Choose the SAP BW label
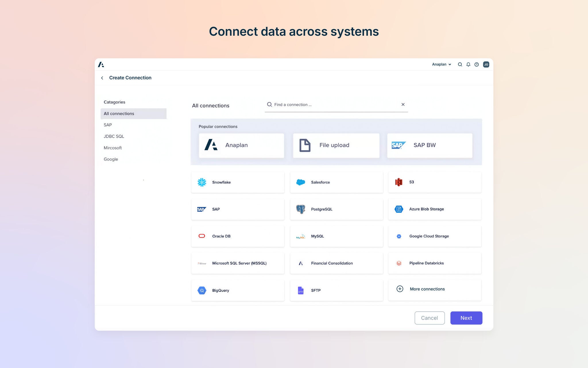 tap(425, 145)
